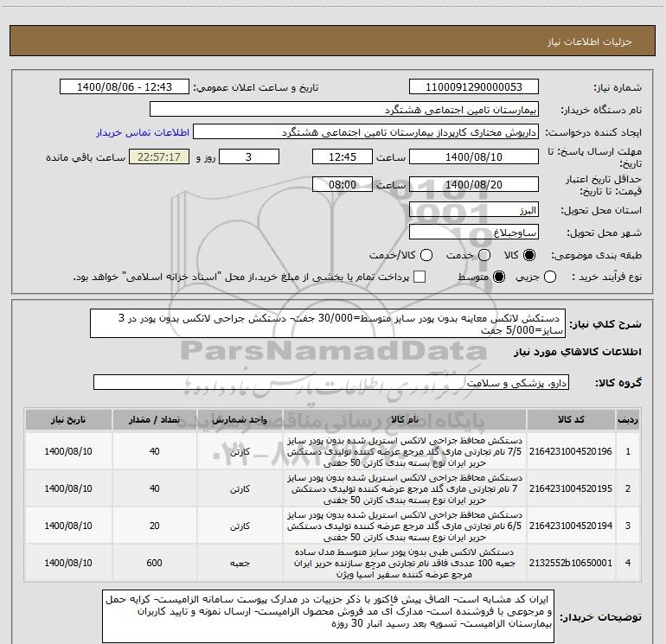Click the response deadline date 1400/08/10 field
Screen dimensions: 666x644
(x=474, y=156)
